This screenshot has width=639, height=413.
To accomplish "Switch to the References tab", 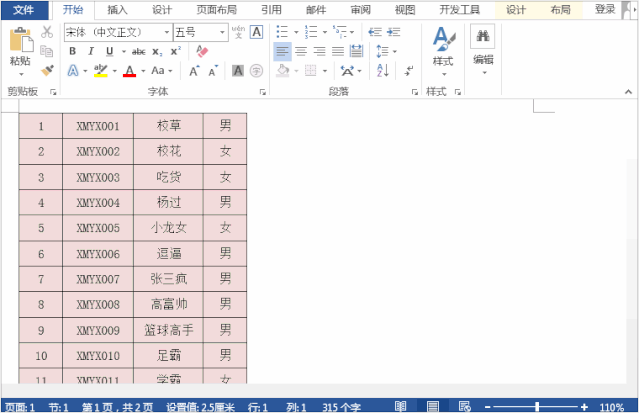I will tap(271, 10).
